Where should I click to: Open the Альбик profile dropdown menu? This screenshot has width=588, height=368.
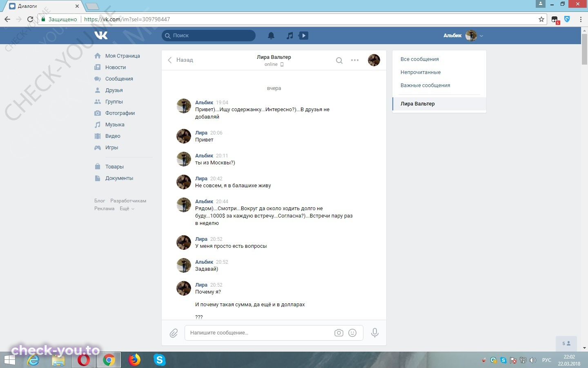pos(463,36)
